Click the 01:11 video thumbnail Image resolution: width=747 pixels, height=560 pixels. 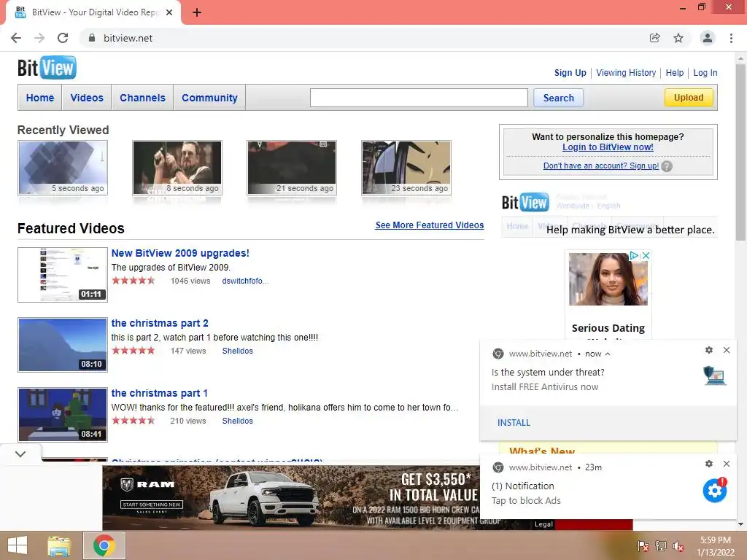(63, 275)
